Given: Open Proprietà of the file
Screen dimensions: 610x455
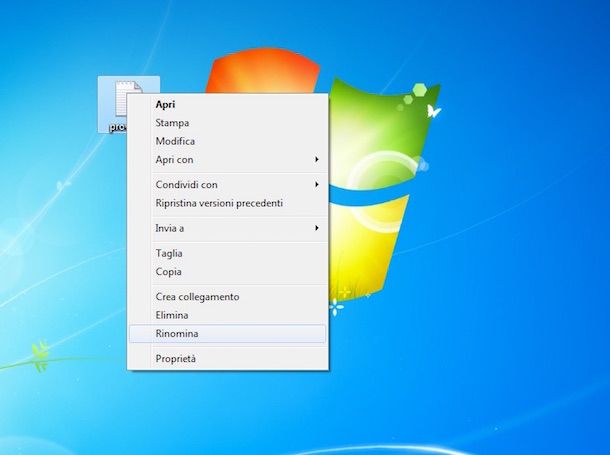Looking at the screenshot, I should click(228, 359).
